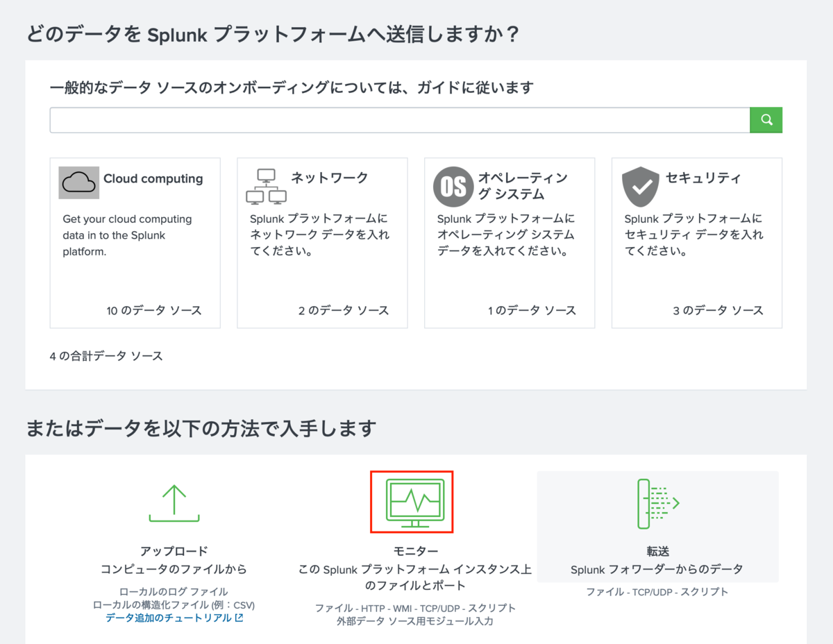The width and height of the screenshot is (833, 644).
Task: Select the 転送 Splunk forwarder option
Action: pos(657,553)
